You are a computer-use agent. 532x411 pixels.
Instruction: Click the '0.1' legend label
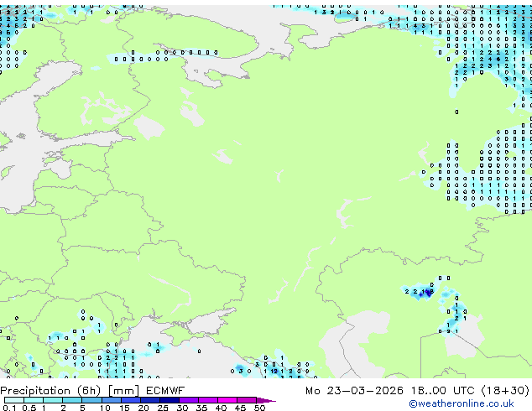click(9, 408)
